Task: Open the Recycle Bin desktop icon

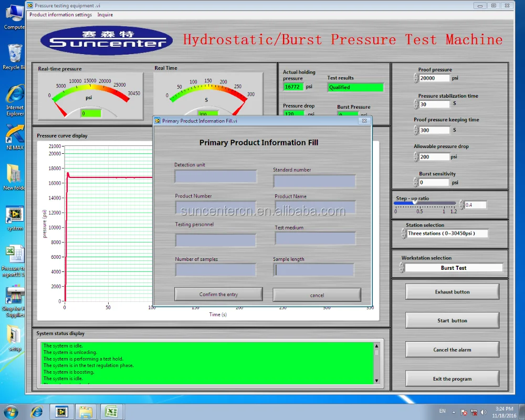Action: click(x=15, y=54)
